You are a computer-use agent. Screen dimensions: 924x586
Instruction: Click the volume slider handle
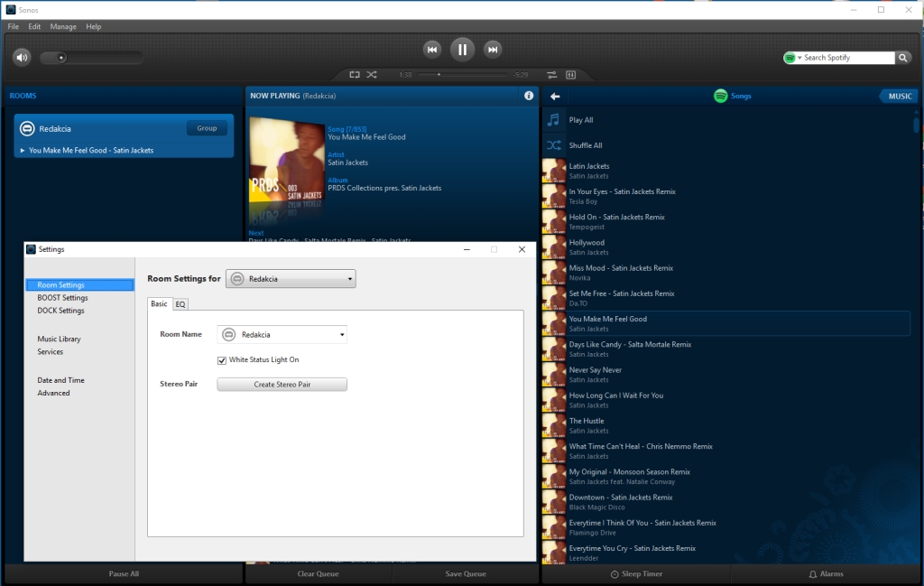[x=61, y=58]
